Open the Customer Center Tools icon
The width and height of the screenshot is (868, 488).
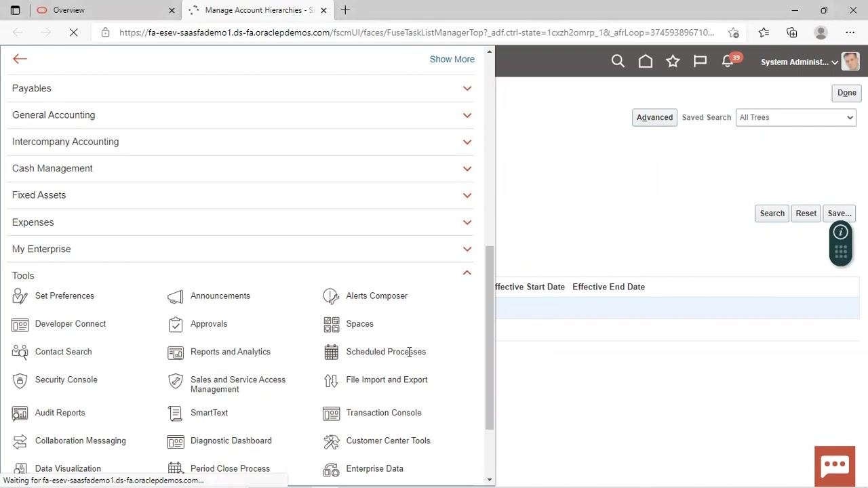(x=331, y=441)
